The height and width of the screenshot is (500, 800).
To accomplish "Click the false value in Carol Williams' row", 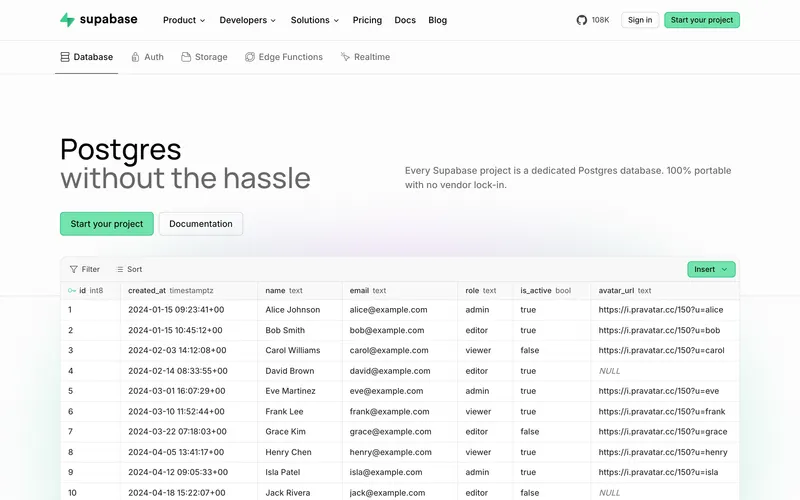I will (x=552, y=351).
